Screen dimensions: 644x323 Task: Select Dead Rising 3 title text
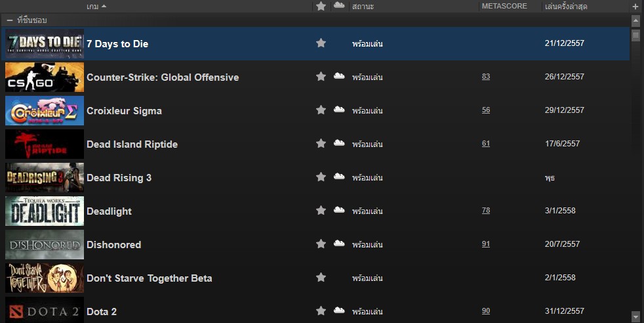119,178
